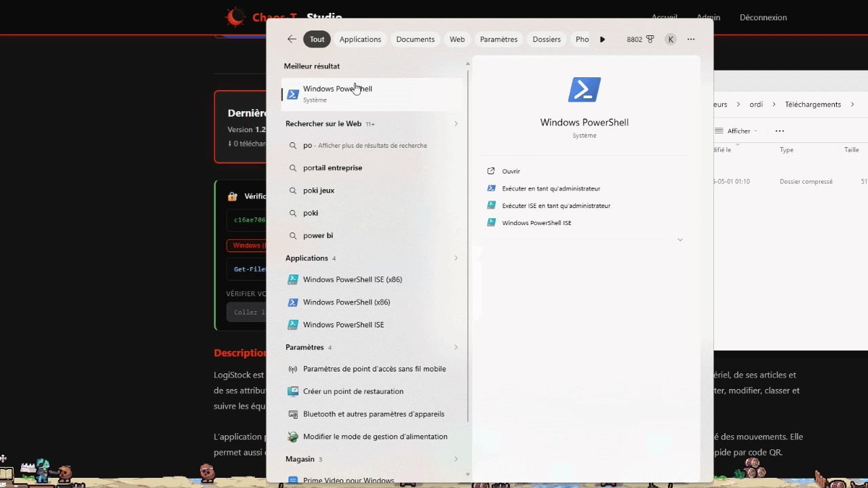The width and height of the screenshot is (868, 488).
Task: Show more search filter tabs arrow
Action: [602, 39]
